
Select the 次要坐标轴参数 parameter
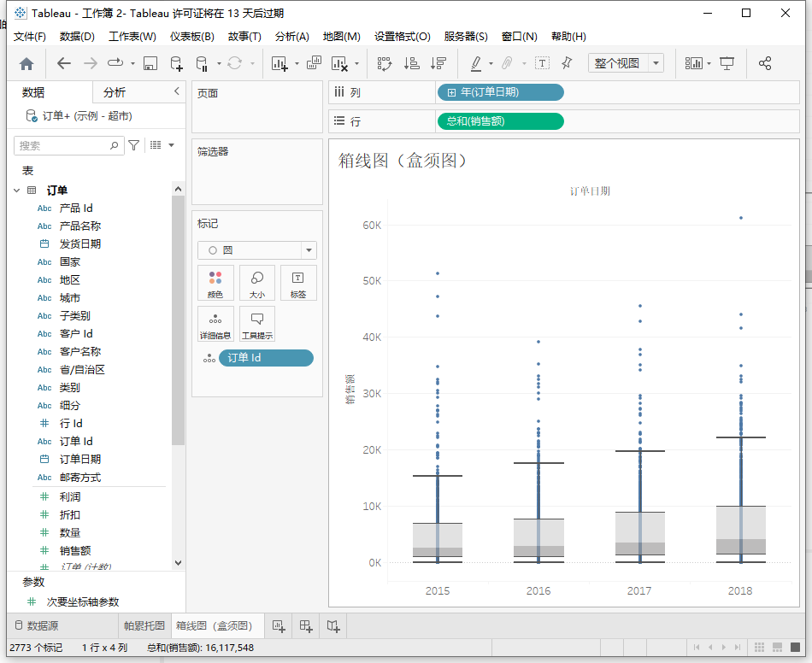pyautogui.click(x=83, y=602)
